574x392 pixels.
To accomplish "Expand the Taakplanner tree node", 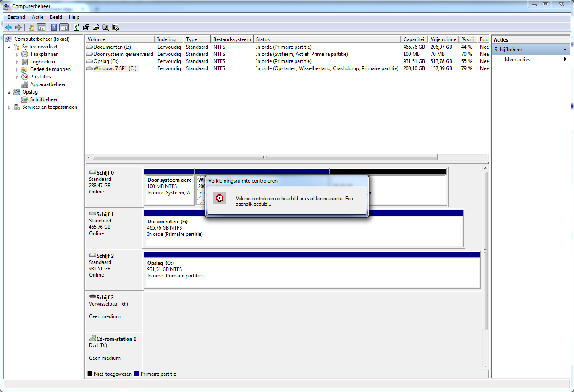I will pos(17,55).
